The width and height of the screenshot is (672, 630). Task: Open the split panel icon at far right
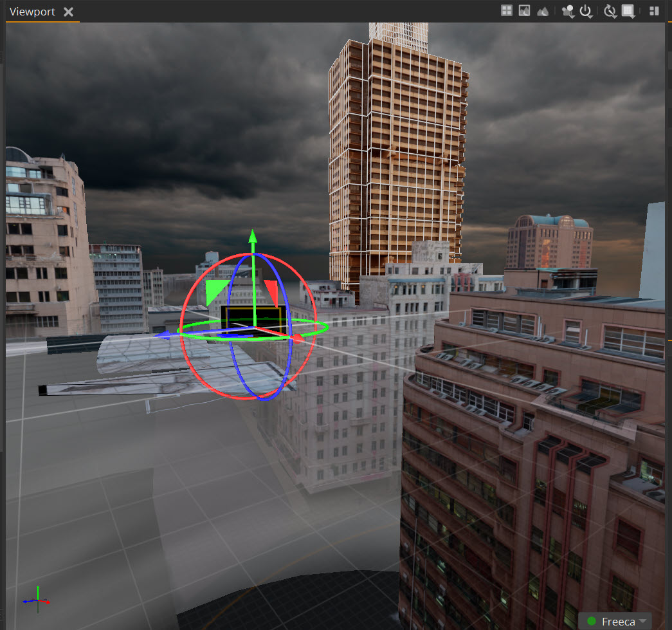click(x=654, y=10)
